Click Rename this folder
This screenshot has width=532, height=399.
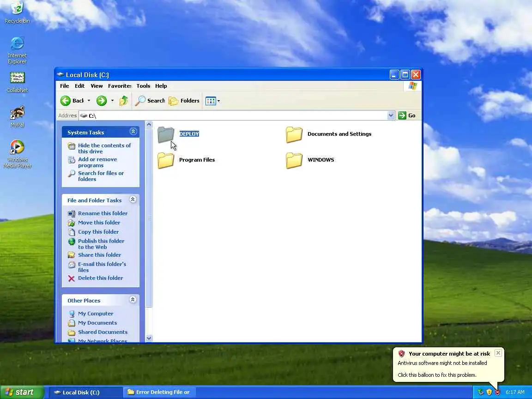click(x=103, y=213)
